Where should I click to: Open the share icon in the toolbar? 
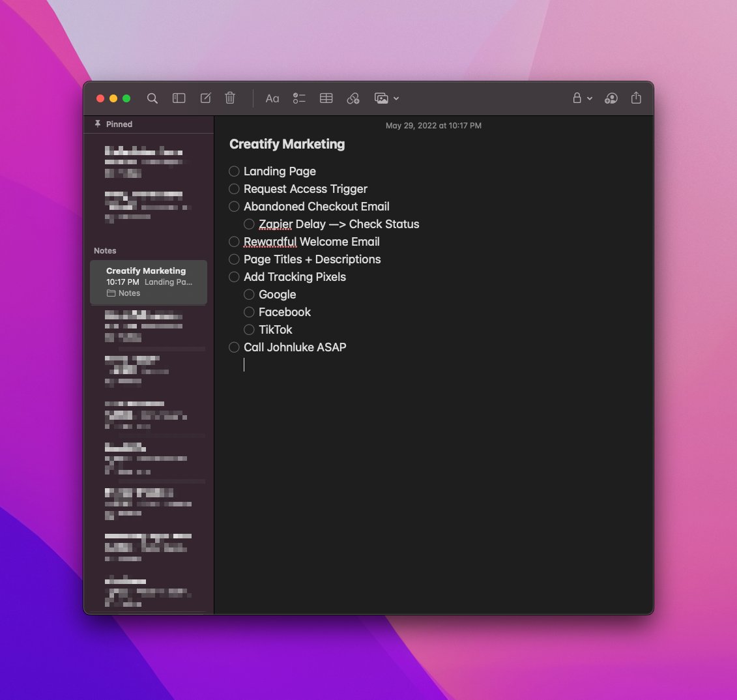pos(636,97)
